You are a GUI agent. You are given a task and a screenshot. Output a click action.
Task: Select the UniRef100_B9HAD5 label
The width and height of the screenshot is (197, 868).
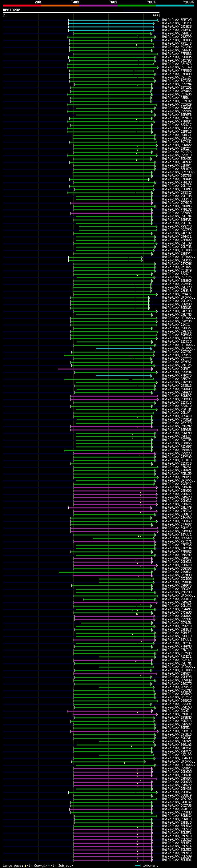(177, 57)
